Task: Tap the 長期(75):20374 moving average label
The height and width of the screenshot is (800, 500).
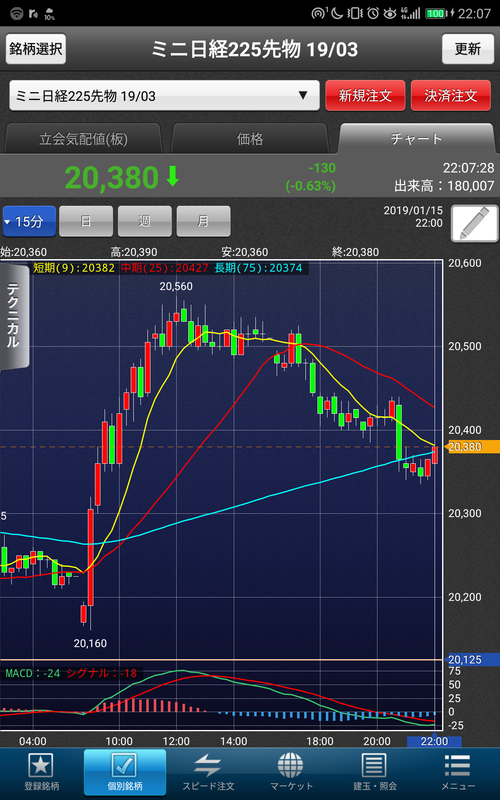Action: coord(258,268)
